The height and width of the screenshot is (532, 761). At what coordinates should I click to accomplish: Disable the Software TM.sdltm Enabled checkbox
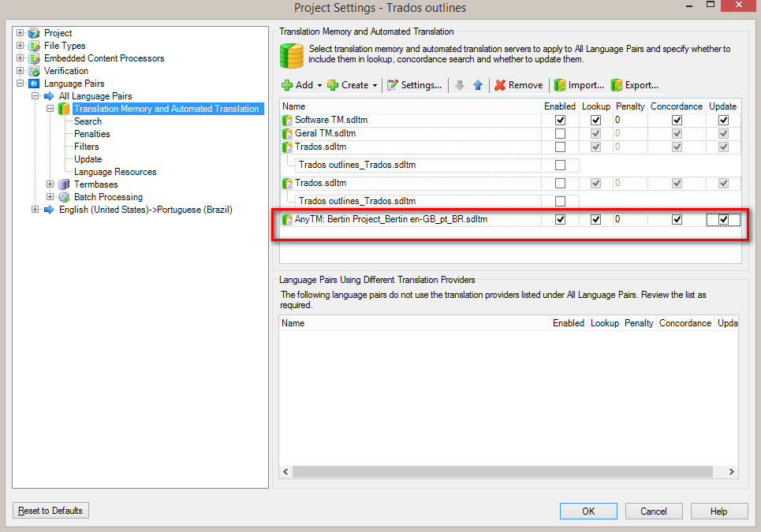click(560, 121)
